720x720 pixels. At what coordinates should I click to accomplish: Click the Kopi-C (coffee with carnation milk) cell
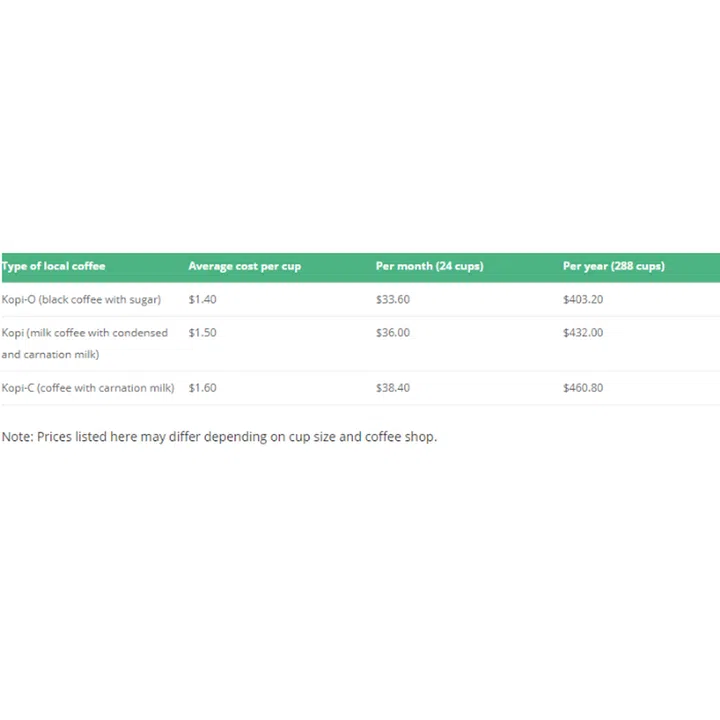click(88, 388)
